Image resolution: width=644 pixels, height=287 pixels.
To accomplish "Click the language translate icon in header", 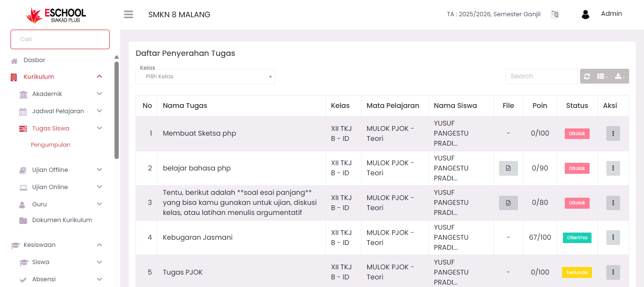I will (x=554, y=14).
